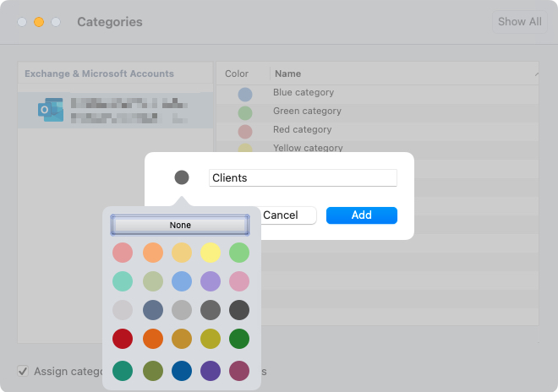Click the Red category color dot
Image resolution: width=558 pixels, height=392 pixels.
(x=245, y=132)
